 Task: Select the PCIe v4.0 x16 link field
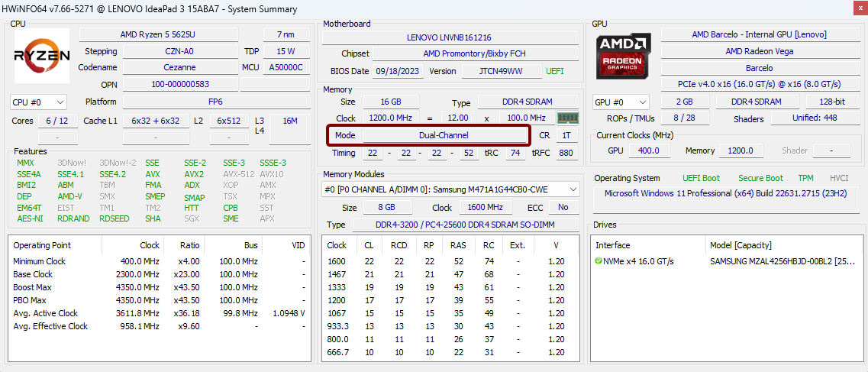tap(759, 84)
